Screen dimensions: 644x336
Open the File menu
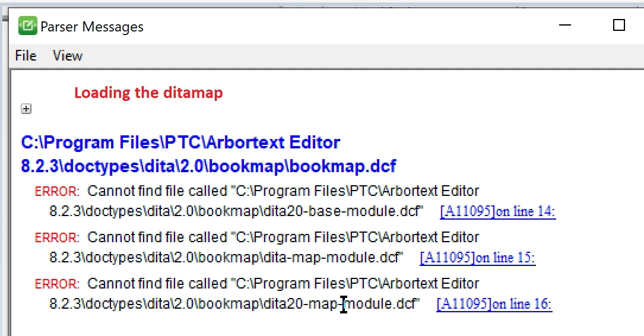pyautogui.click(x=26, y=55)
